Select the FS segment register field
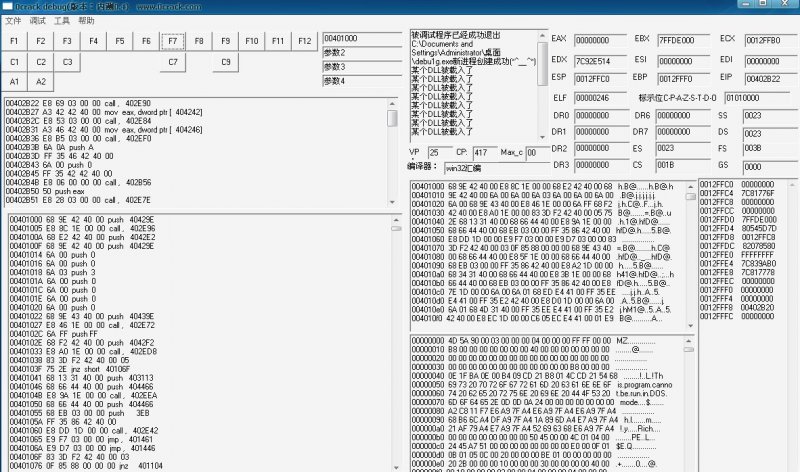 coord(770,148)
